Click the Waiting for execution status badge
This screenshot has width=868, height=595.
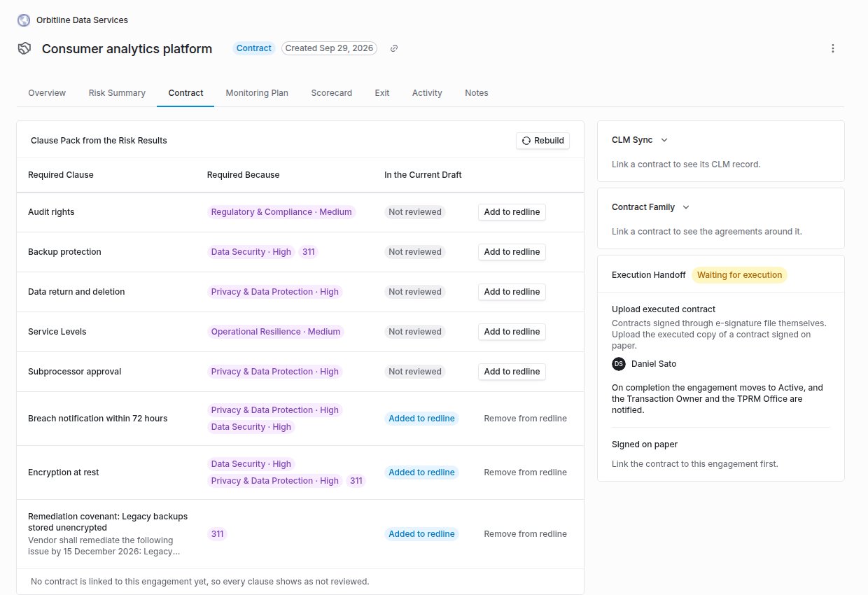[x=739, y=275]
